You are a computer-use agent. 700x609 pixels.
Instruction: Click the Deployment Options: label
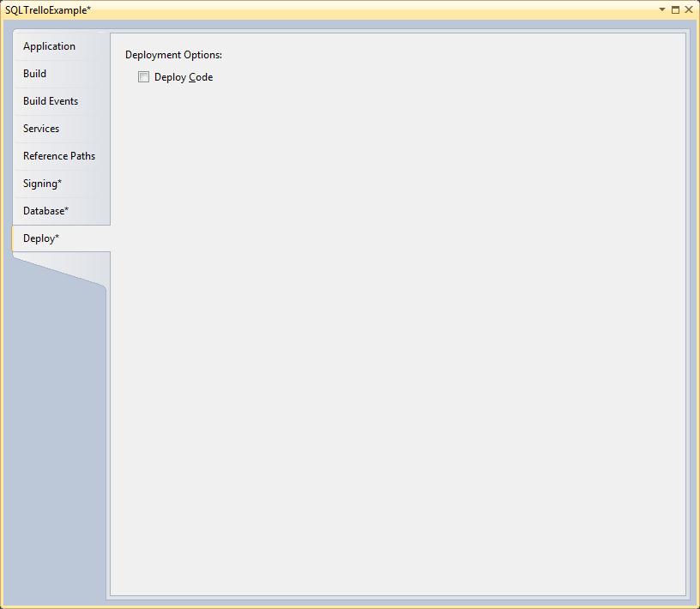[173, 55]
